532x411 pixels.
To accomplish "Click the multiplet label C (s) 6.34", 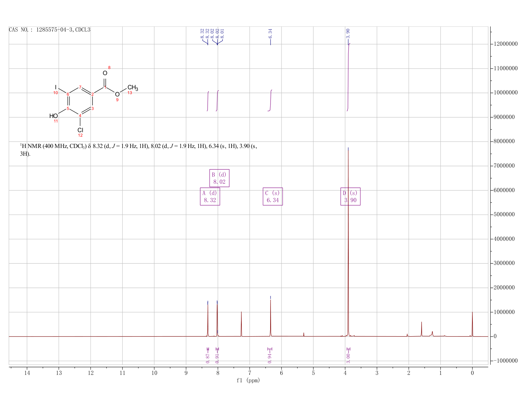I will [273, 196].
